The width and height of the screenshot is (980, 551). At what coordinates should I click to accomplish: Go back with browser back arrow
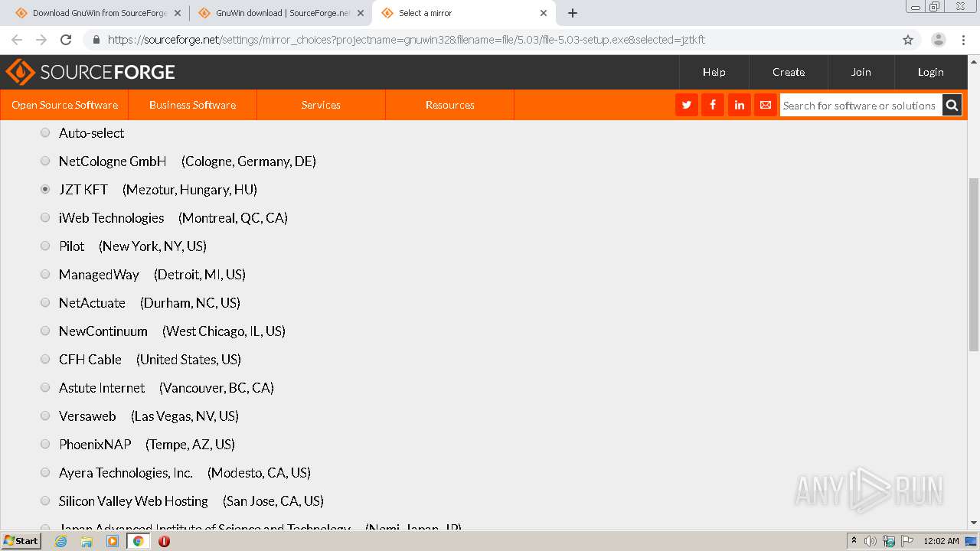[17, 40]
